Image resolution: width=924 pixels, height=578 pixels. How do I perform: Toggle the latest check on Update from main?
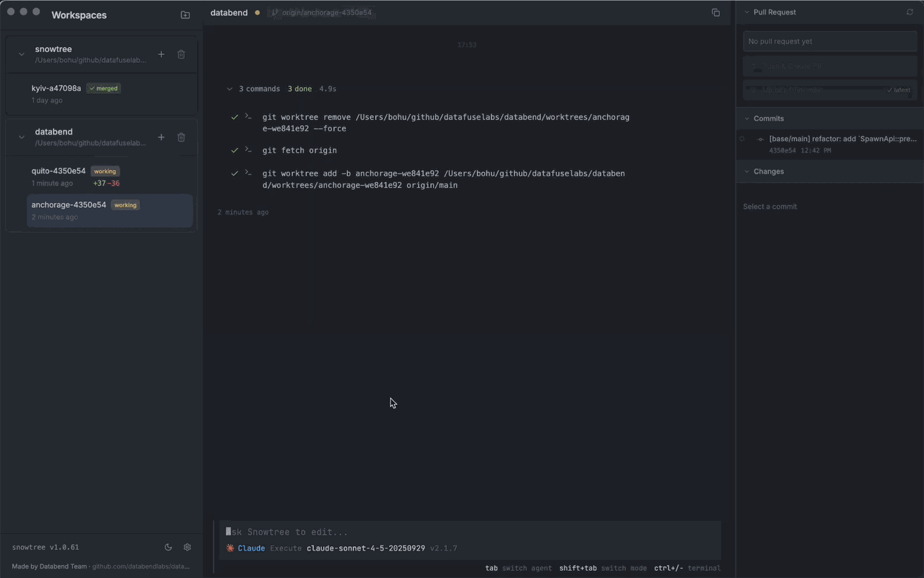click(x=897, y=90)
